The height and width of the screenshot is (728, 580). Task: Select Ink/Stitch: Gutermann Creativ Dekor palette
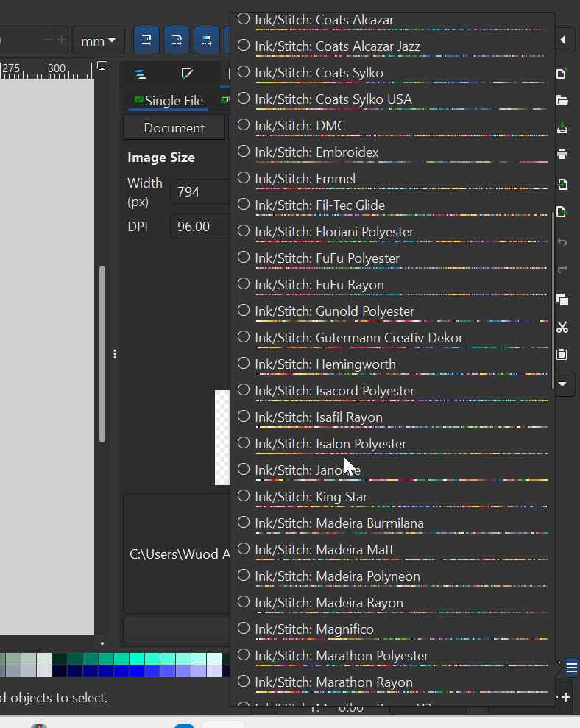[x=392, y=339]
